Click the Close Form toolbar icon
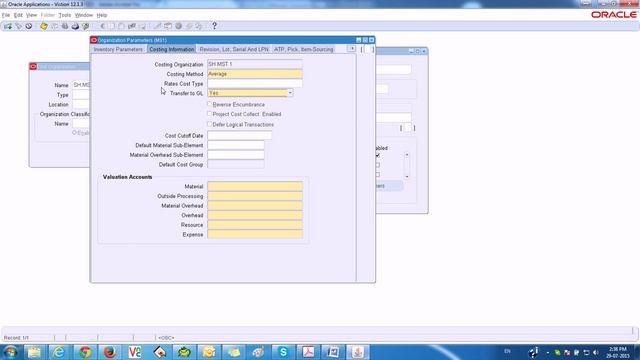 pos(85,26)
